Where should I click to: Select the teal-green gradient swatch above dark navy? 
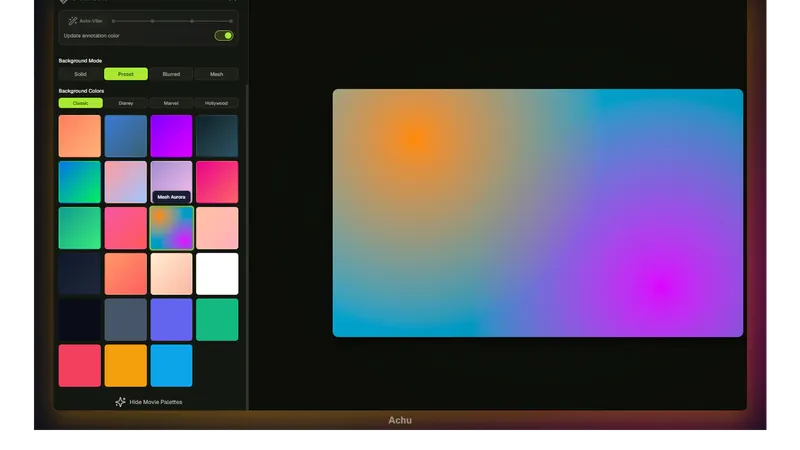pos(80,228)
